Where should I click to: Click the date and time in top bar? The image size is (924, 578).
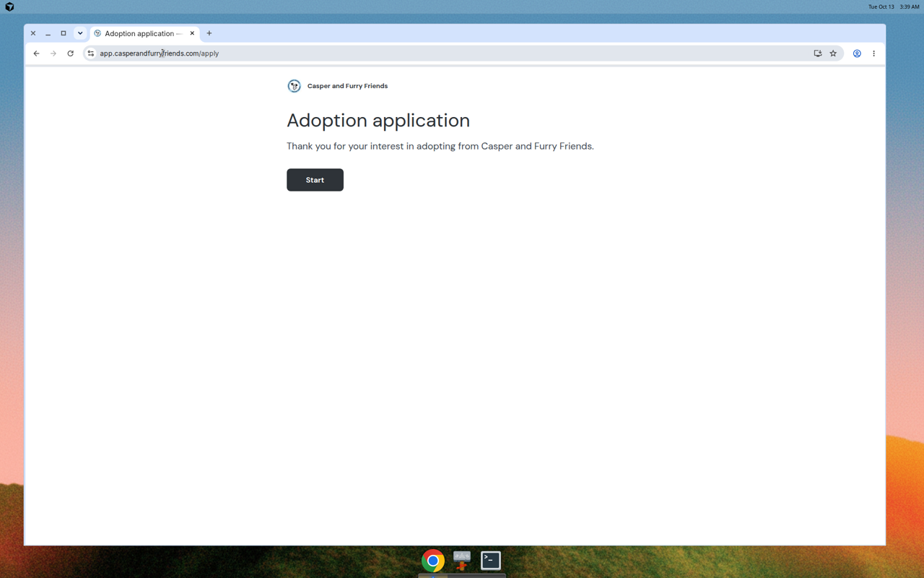point(894,7)
